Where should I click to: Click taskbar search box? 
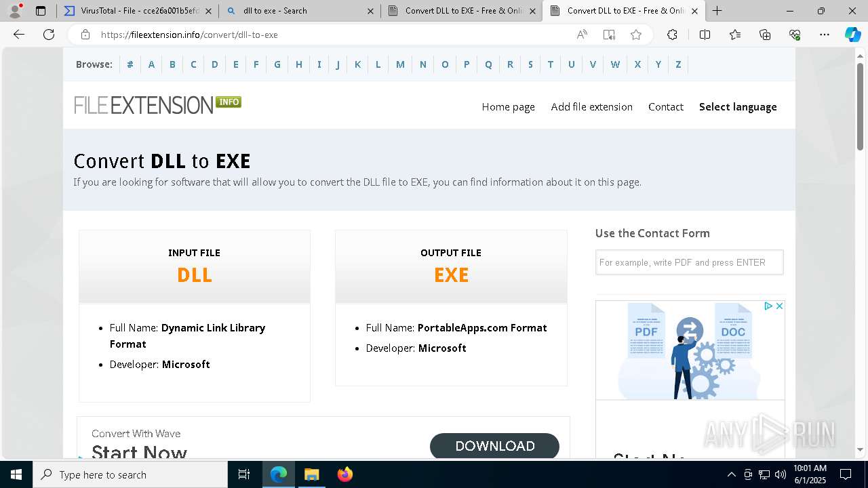[130, 474]
